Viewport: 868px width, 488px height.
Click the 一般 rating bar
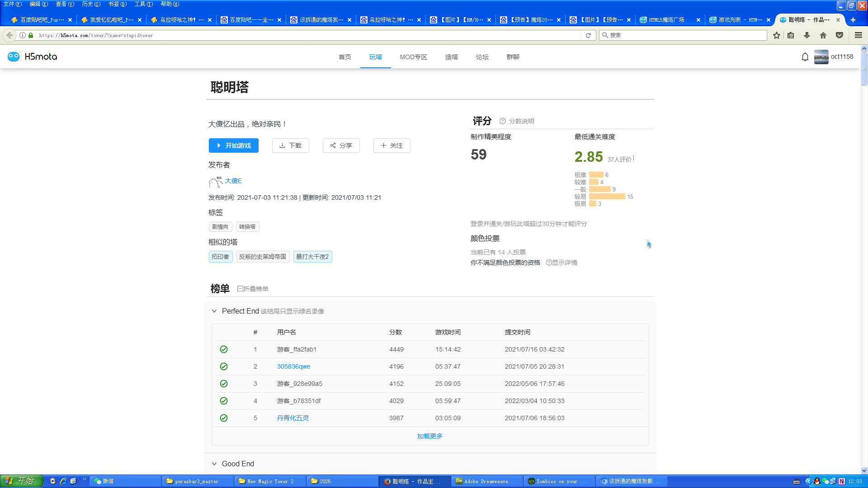click(600, 189)
